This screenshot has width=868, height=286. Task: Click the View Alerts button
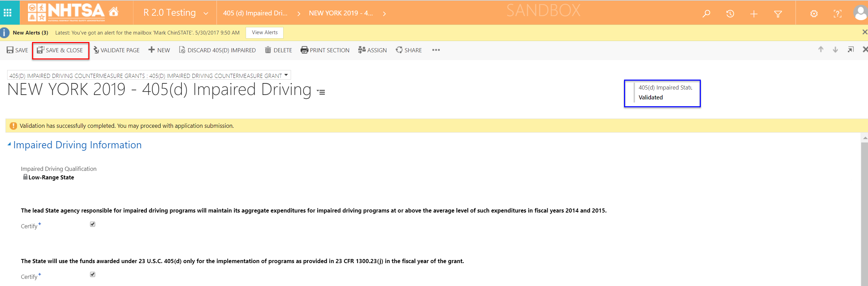click(x=264, y=33)
